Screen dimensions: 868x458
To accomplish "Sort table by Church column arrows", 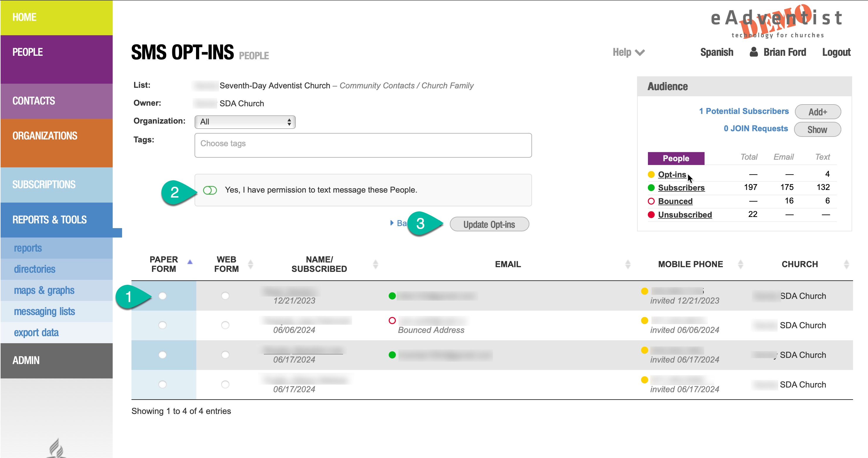I will point(846,264).
